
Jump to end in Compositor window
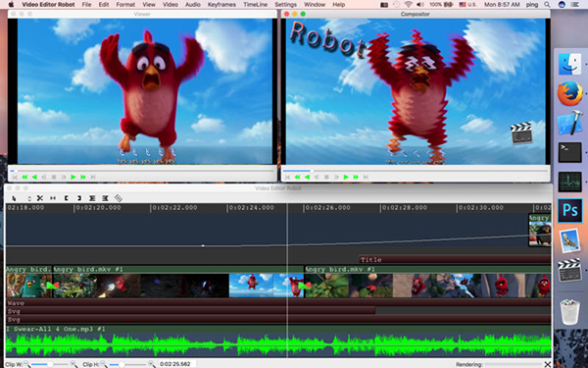[x=366, y=177]
